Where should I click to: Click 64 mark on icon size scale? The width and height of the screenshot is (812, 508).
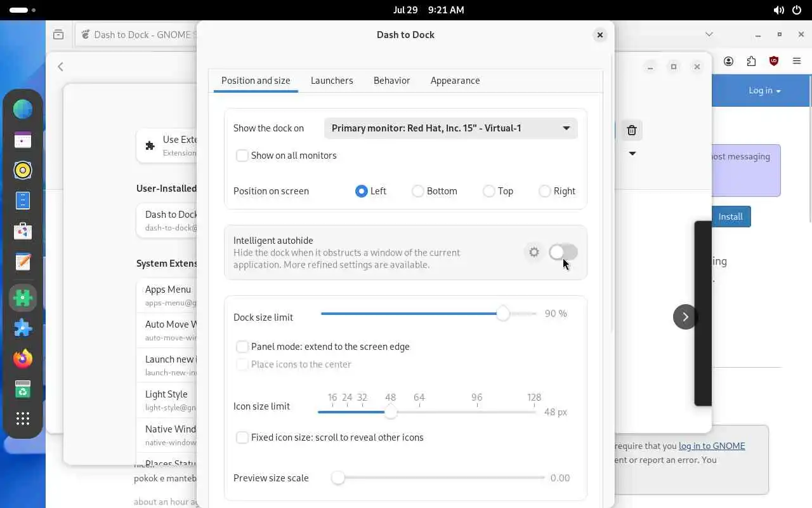tap(419, 398)
